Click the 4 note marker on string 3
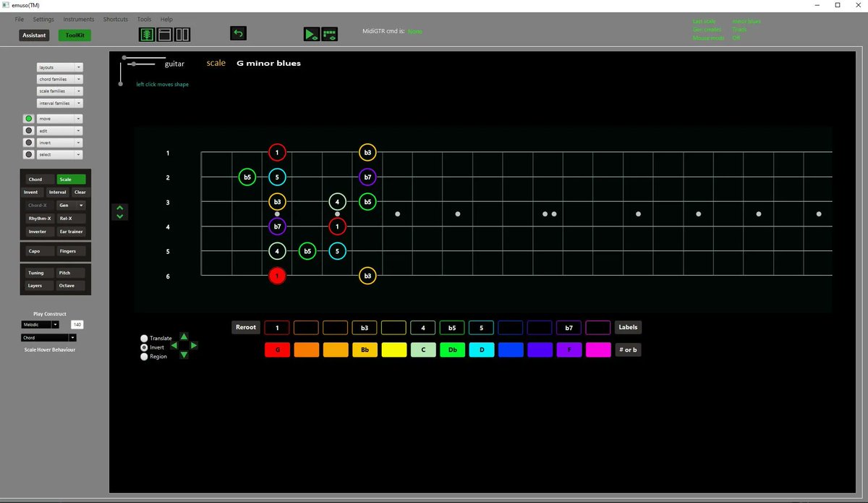The image size is (868, 503). point(337,202)
